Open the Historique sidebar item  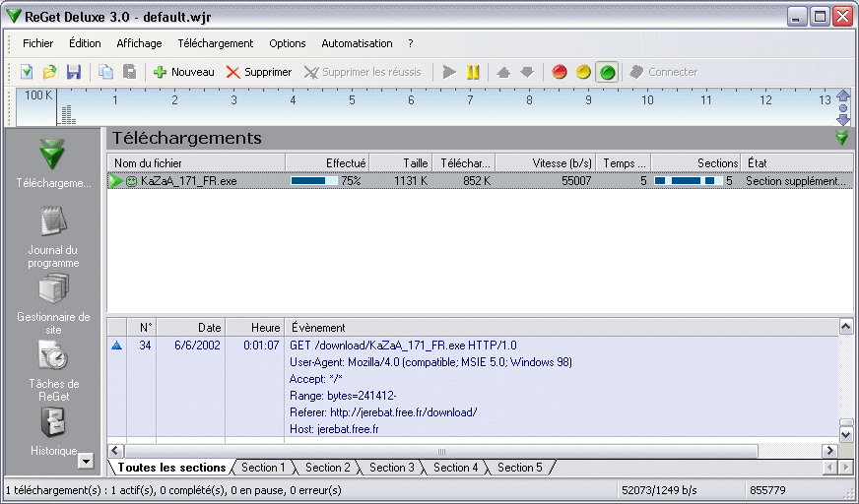point(53,432)
